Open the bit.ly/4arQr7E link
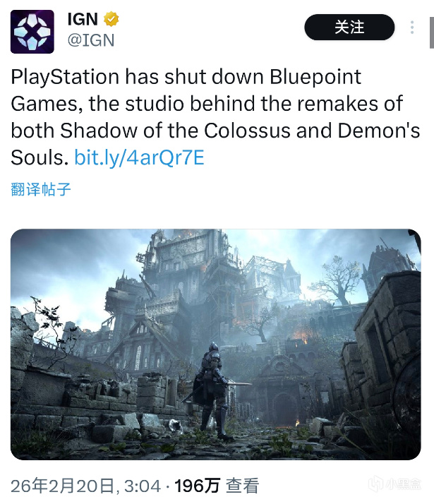This screenshot has height=504, width=434. (x=140, y=158)
